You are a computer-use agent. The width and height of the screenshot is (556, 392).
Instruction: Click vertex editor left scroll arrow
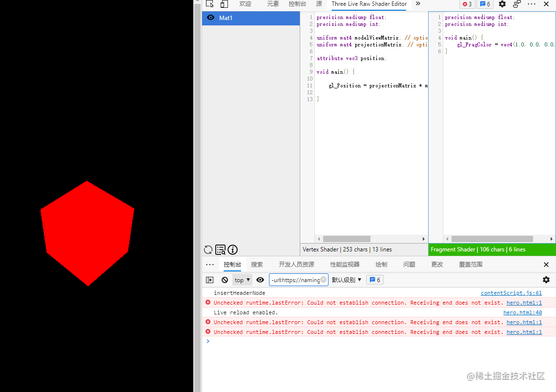click(x=319, y=239)
